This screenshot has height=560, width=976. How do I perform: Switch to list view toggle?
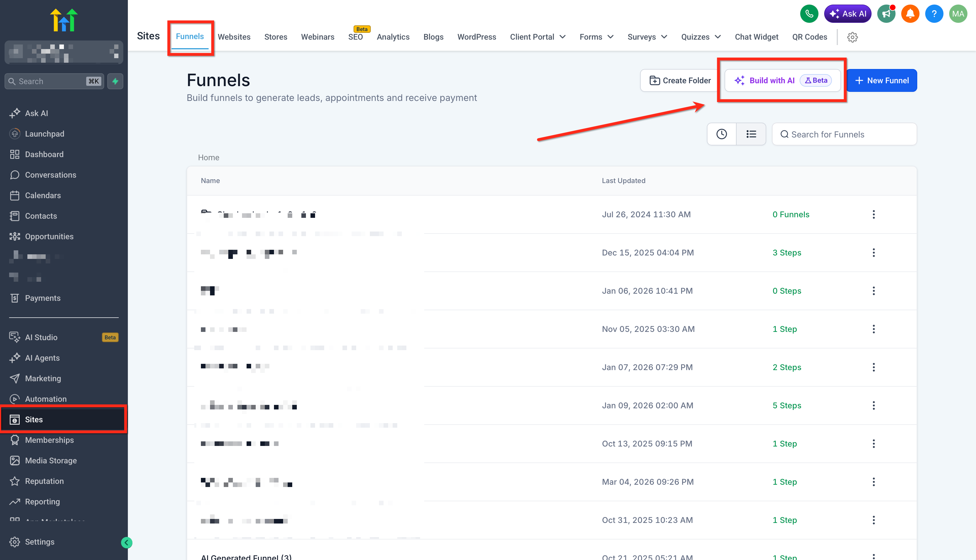751,134
